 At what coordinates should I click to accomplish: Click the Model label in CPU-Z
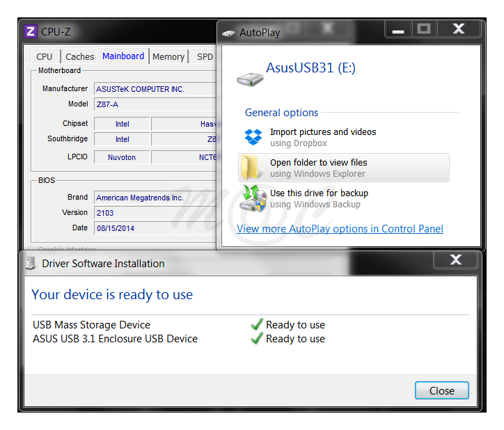tap(78, 104)
